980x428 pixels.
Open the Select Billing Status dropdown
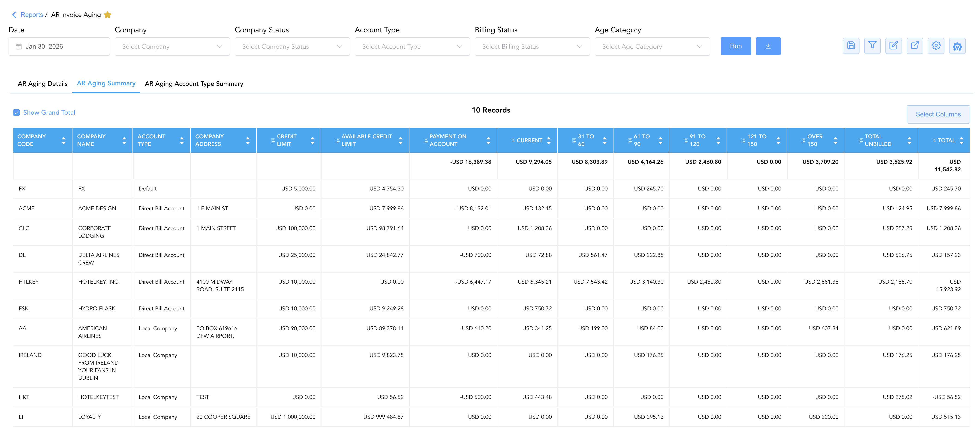pos(532,46)
